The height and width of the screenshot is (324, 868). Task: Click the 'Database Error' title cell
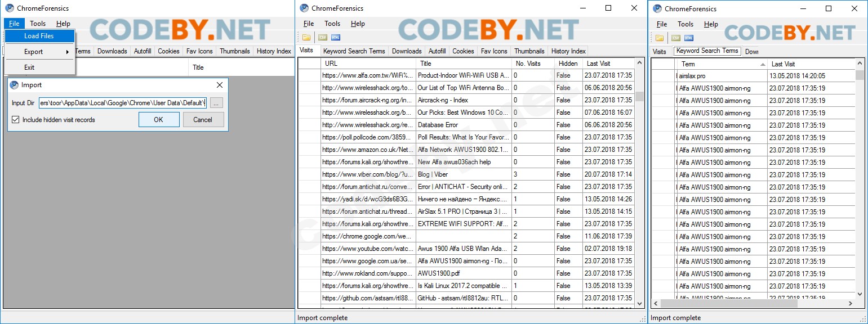[464, 125]
